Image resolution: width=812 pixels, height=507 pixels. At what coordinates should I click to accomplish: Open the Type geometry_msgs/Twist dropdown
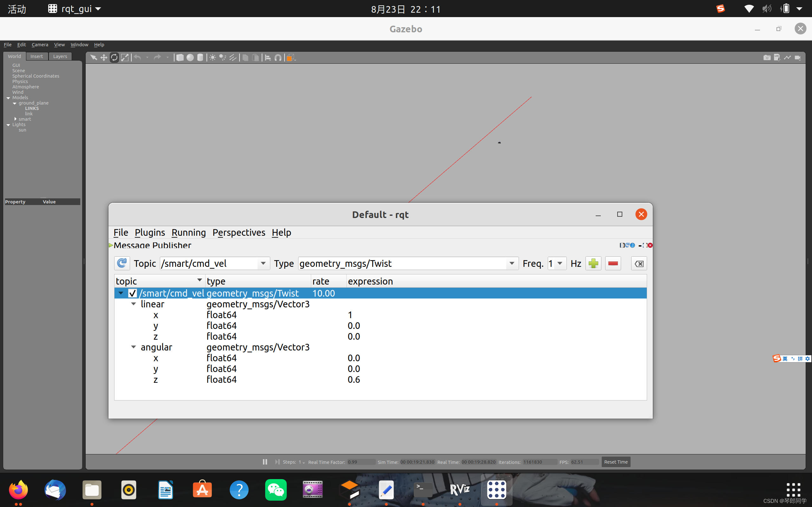(x=512, y=264)
